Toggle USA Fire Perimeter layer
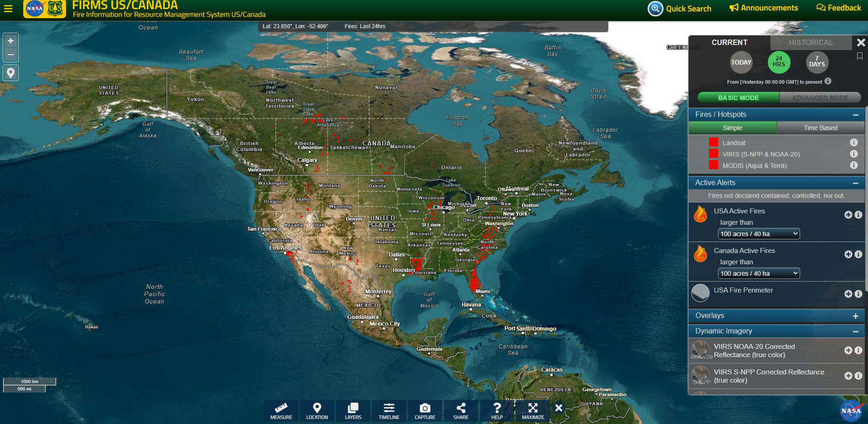Screen dimensions: 868x424 [700, 293]
